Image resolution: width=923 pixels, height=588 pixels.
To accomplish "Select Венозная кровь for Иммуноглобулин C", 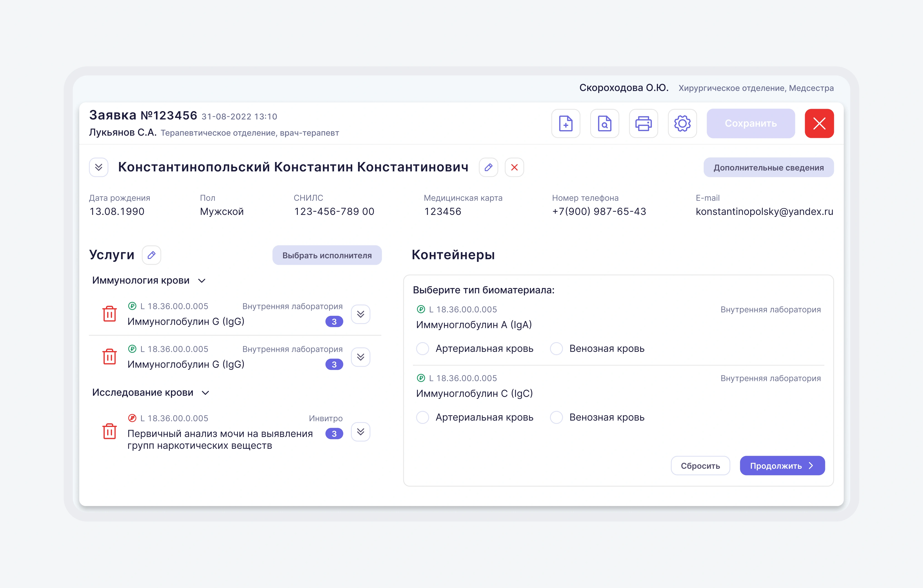I will pyautogui.click(x=556, y=417).
